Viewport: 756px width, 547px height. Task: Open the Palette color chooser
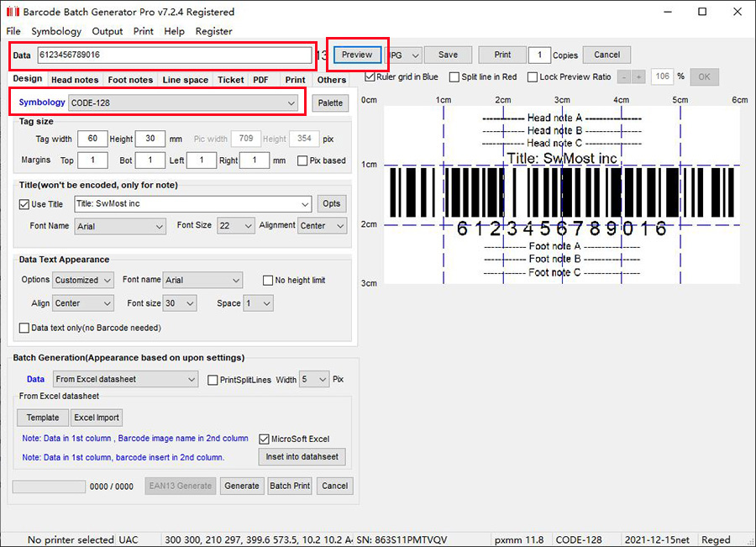[330, 103]
